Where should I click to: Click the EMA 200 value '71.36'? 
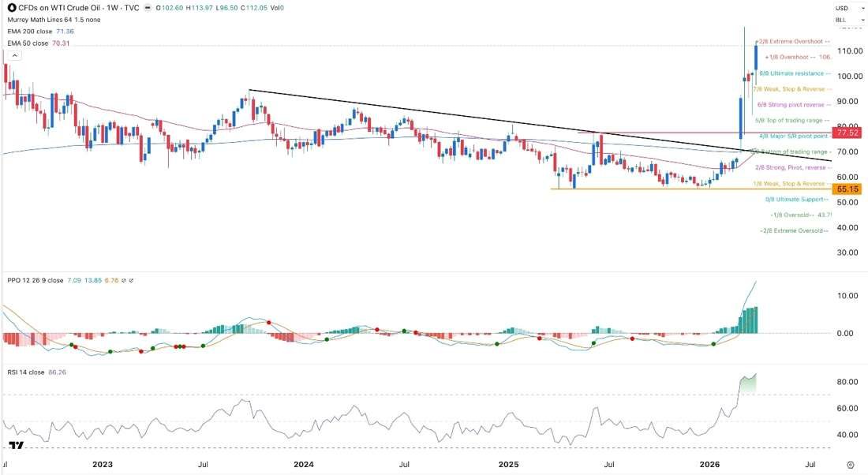tap(65, 31)
